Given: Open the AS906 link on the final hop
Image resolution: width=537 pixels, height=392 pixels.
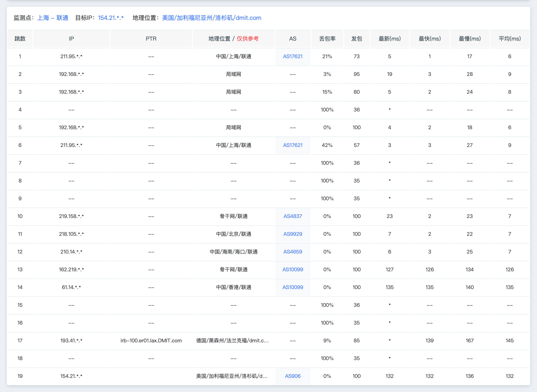Looking at the screenshot, I should point(293,376).
